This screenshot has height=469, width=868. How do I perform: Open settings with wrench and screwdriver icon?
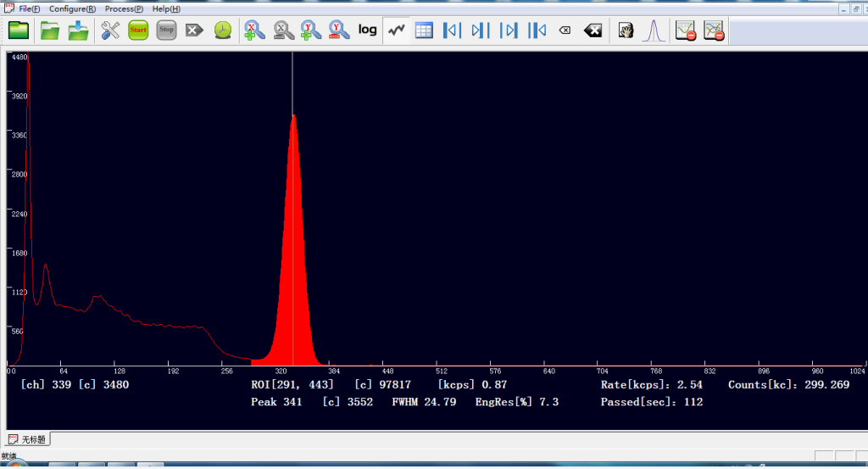point(110,30)
